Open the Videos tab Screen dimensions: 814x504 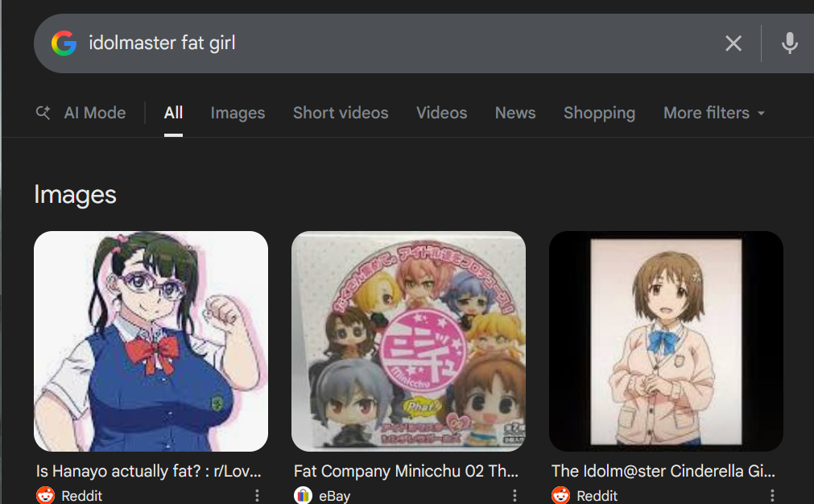click(x=442, y=113)
